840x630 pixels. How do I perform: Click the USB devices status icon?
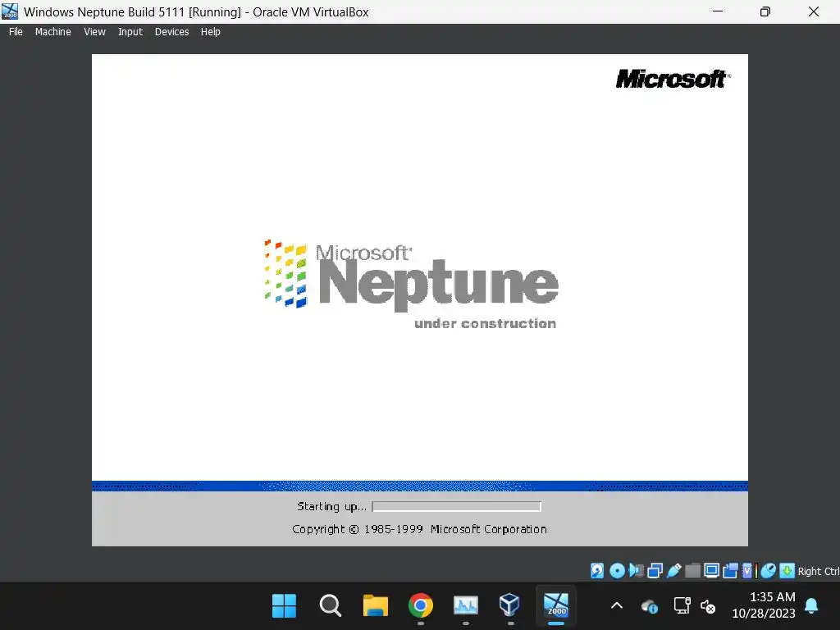(x=674, y=571)
